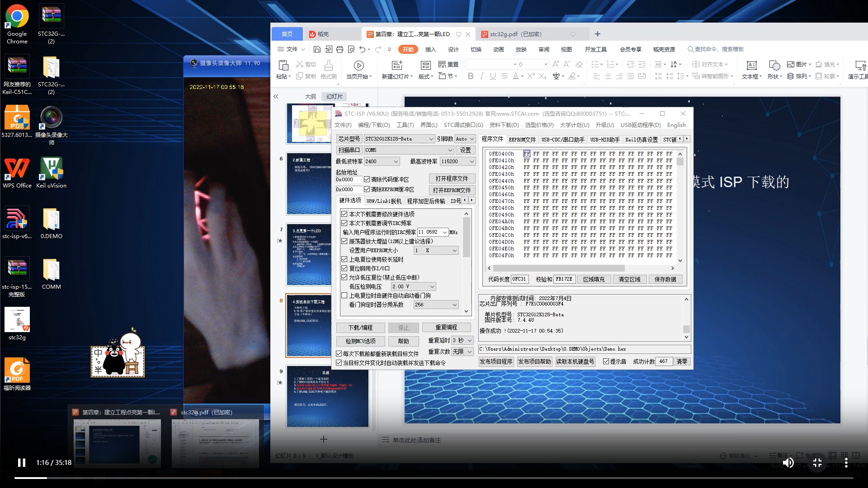Expand the 芯片型号 chip model dropdown
Image resolution: width=868 pixels, height=488 pixels.
click(431, 139)
